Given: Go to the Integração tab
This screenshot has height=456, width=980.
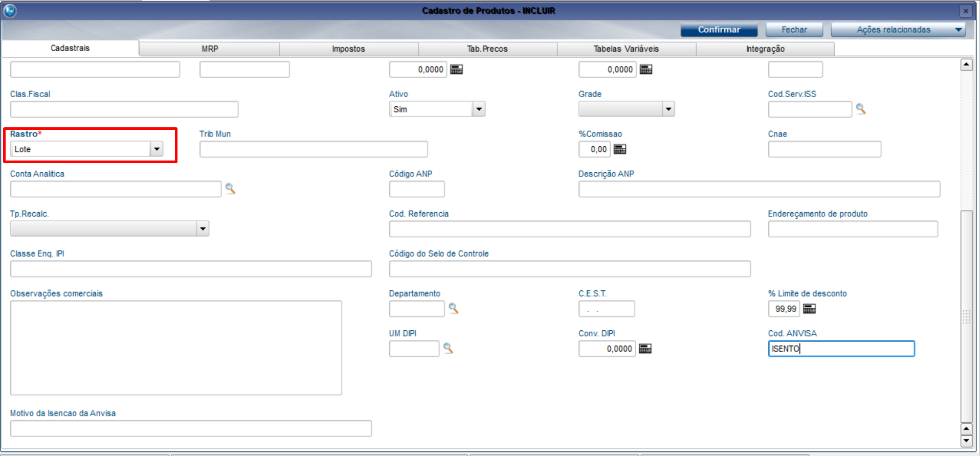Looking at the screenshot, I should (765, 49).
